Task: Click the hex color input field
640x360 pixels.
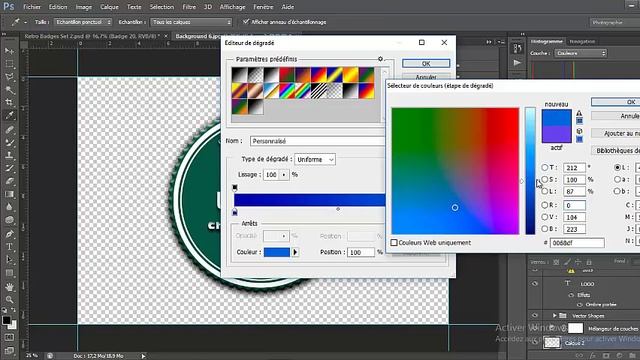Action: pos(577,243)
